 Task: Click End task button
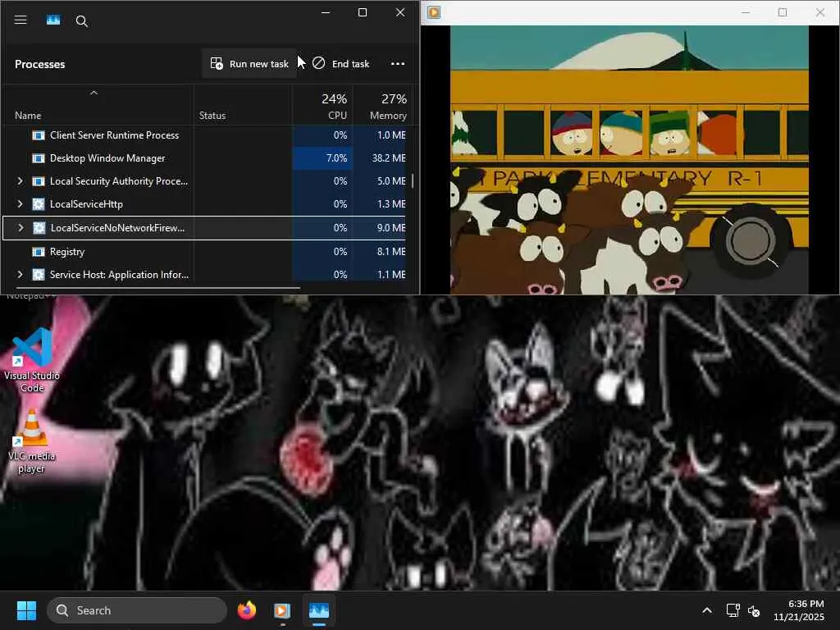[x=340, y=64]
